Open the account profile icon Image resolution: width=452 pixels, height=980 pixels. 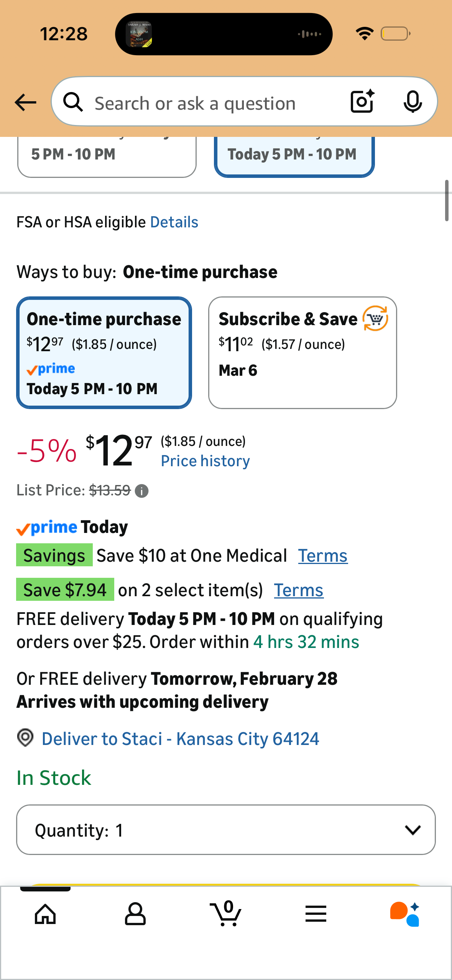click(x=135, y=914)
